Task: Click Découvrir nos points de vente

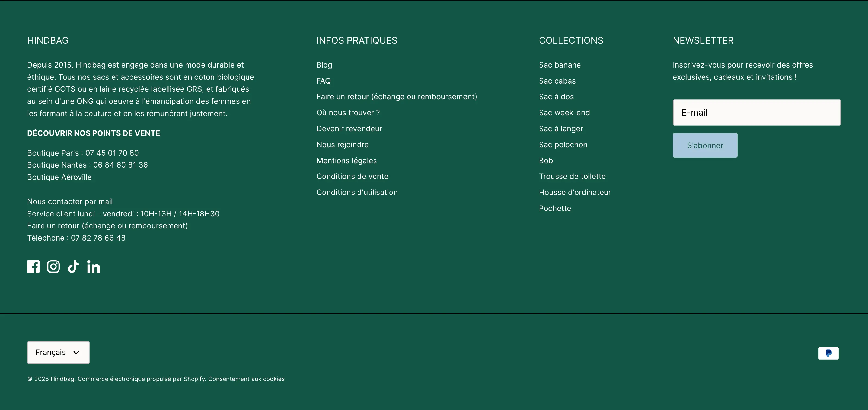Action: [93, 133]
